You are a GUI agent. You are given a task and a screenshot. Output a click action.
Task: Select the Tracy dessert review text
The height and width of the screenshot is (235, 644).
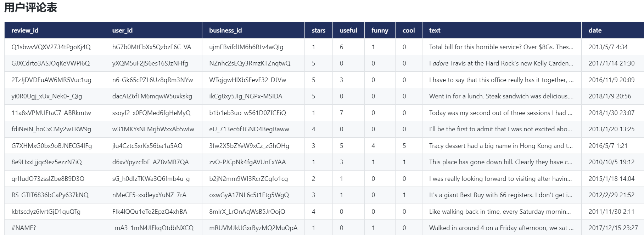(x=500, y=146)
